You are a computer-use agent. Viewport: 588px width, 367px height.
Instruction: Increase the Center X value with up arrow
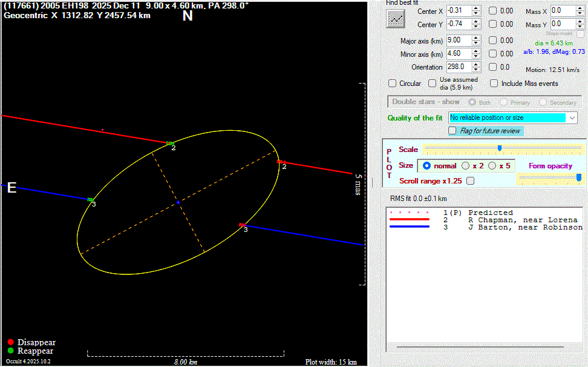click(476, 8)
